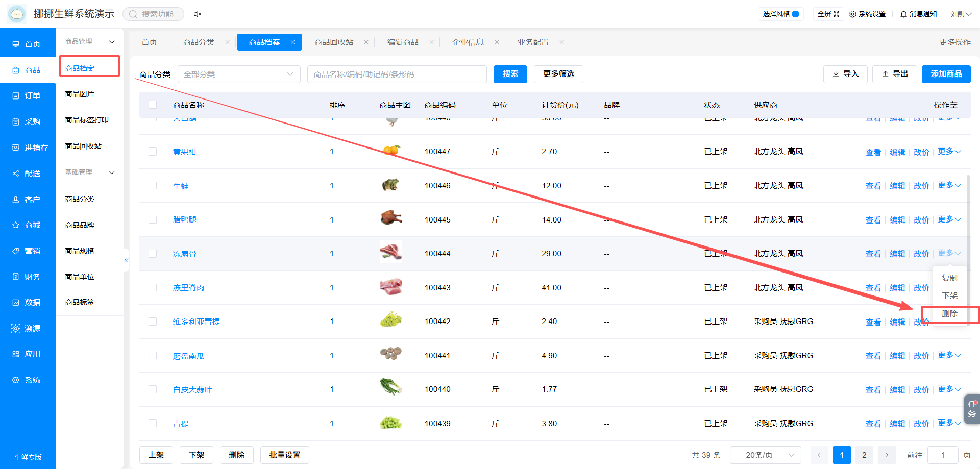Open 消息通知 bell notifications
This screenshot has height=469, width=980.
pyautogui.click(x=918, y=14)
